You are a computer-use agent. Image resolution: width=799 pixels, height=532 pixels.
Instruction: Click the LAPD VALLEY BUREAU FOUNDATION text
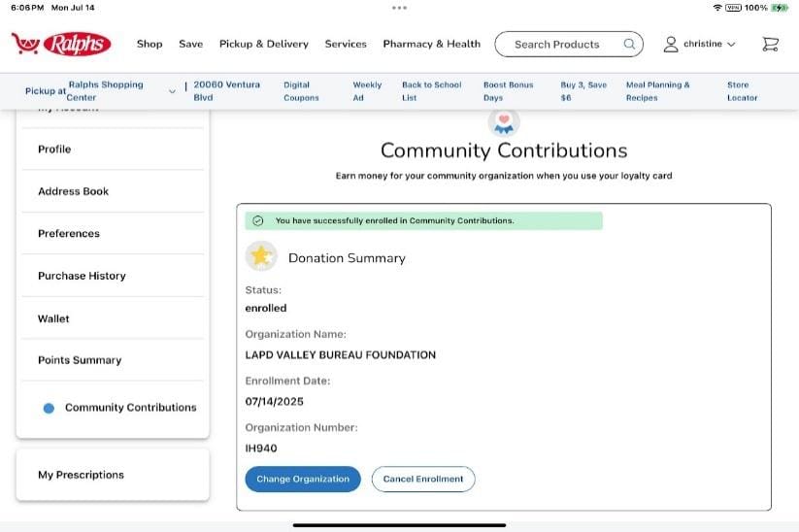(341, 355)
